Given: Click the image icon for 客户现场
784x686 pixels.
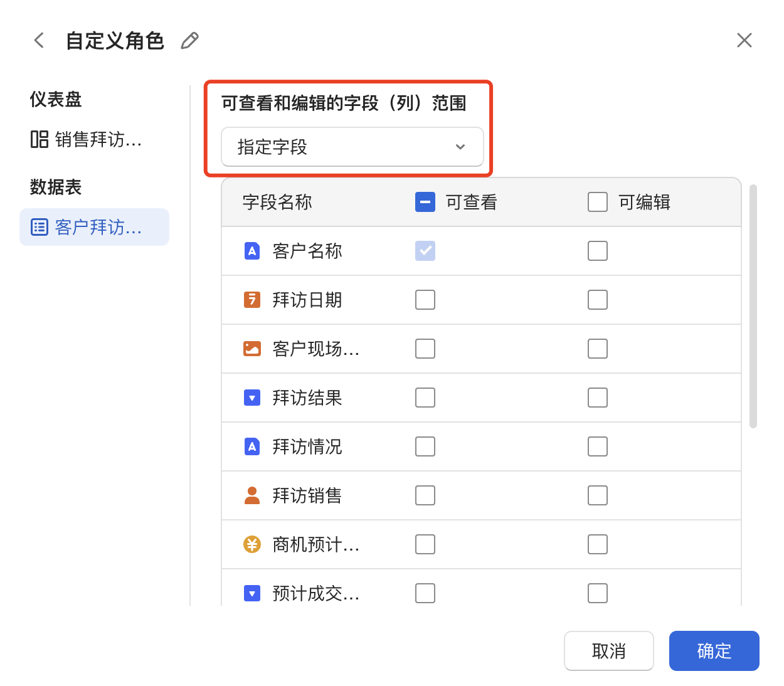Looking at the screenshot, I should (x=252, y=349).
